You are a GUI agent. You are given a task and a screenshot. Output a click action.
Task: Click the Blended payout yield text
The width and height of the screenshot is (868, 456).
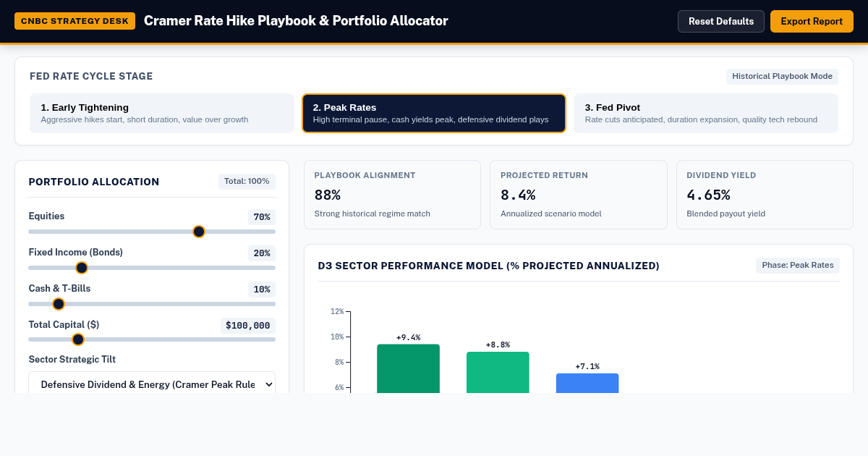(x=726, y=214)
